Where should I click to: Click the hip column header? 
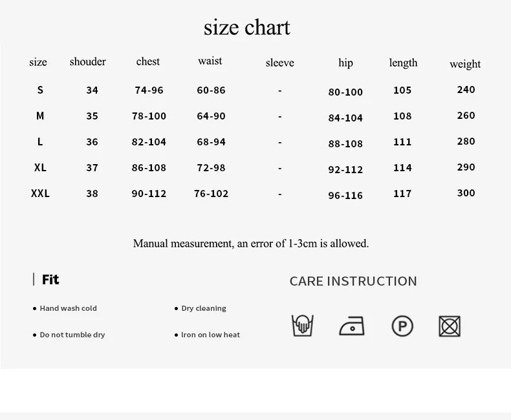tap(345, 63)
